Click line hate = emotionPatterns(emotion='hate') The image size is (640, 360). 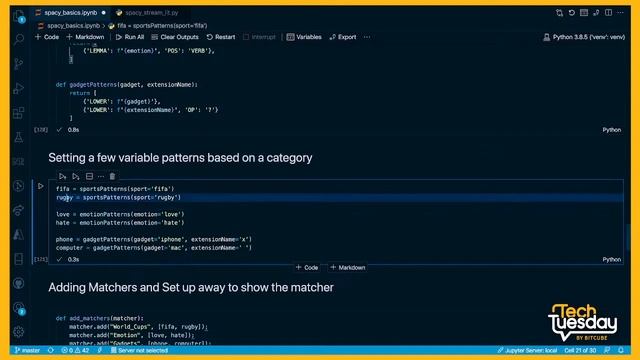[120, 223]
